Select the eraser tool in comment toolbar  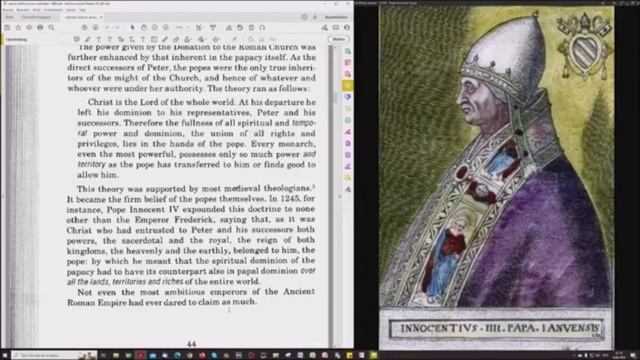point(176,39)
